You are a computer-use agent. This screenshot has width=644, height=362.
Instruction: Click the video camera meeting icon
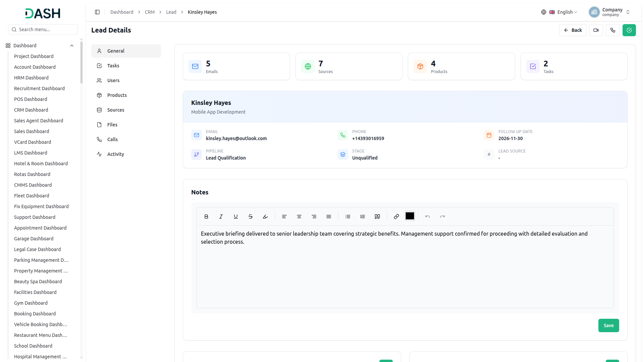point(596,30)
